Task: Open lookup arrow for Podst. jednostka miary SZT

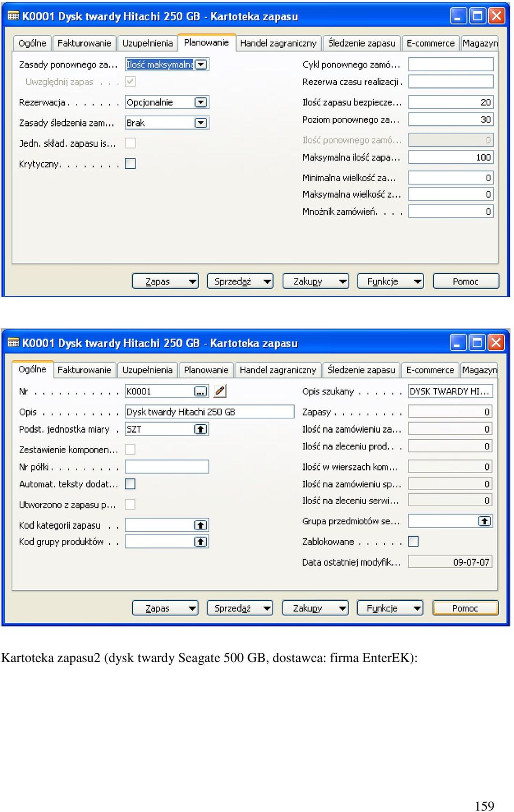Action: (x=200, y=429)
